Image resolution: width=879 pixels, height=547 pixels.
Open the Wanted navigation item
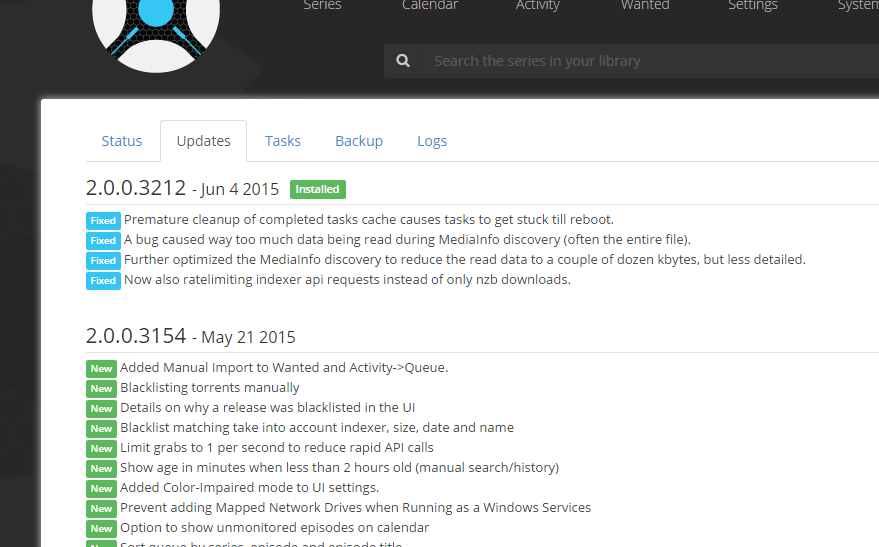click(645, 6)
